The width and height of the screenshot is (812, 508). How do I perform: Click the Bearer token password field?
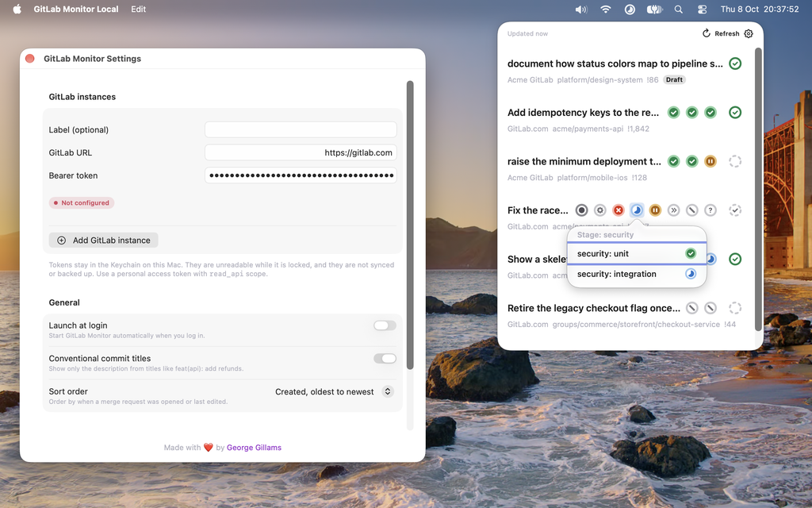(301, 175)
